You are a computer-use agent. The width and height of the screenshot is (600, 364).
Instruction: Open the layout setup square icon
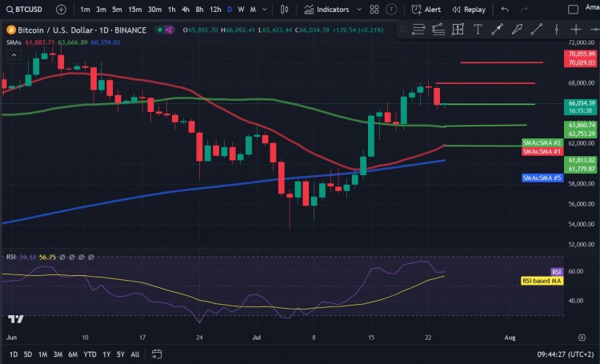coord(573,10)
